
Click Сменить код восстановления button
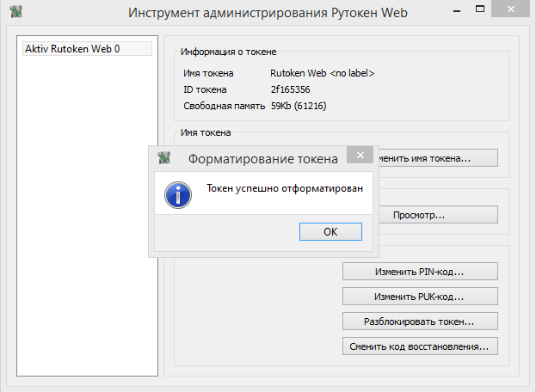pos(420,346)
